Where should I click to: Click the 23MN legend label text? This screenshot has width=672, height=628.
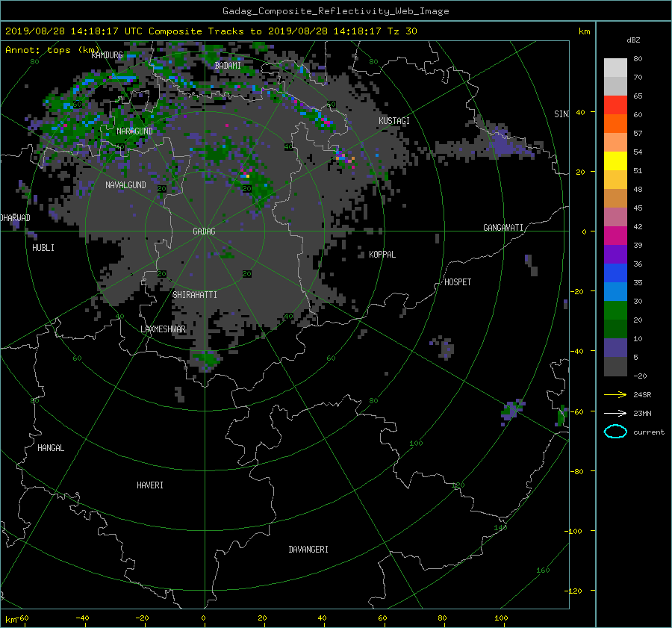(642, 413)
